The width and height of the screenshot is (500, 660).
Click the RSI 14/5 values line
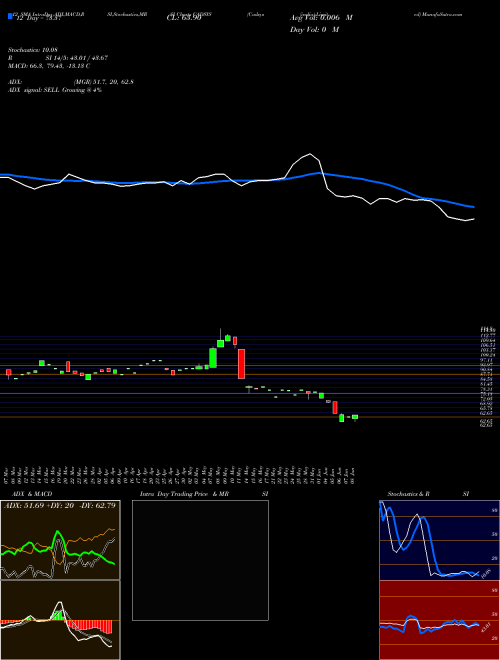point(58,58)
